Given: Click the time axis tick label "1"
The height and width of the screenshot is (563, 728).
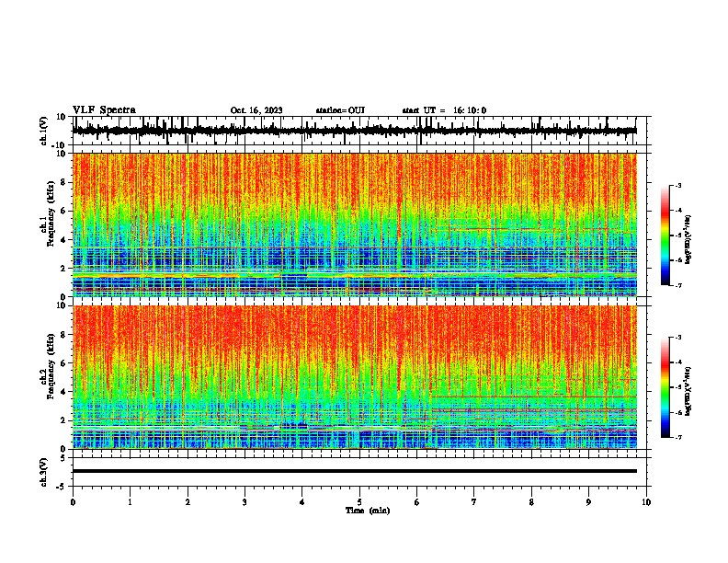Looking at the screenshot, I should 130,502.
